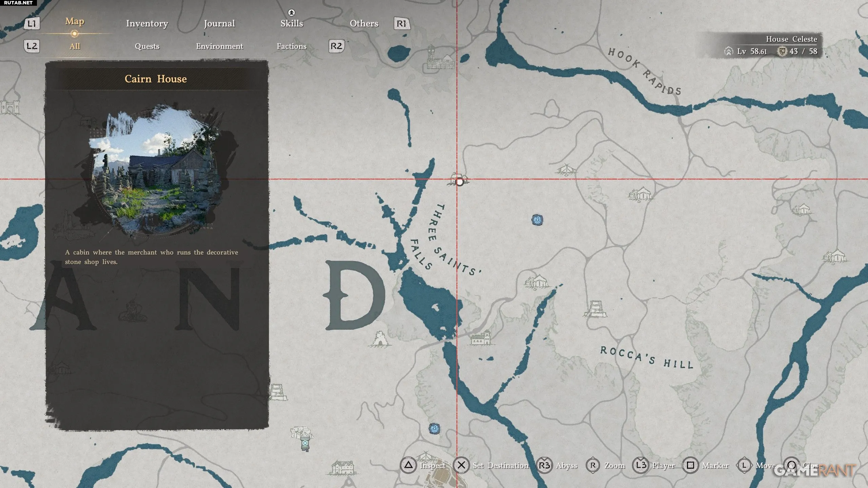This screenshot has height=488, width=868.
Task: Open the Inventory tab
Action: tap(147, 23)
